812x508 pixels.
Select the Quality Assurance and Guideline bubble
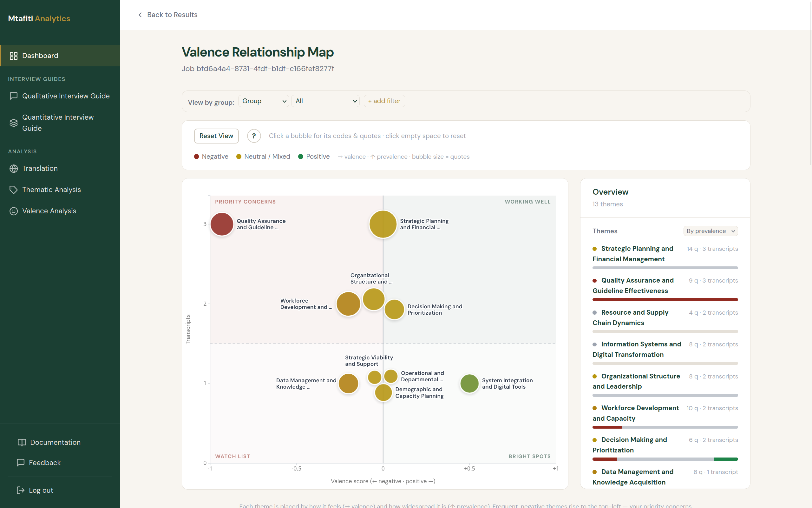tap(222, 224)
